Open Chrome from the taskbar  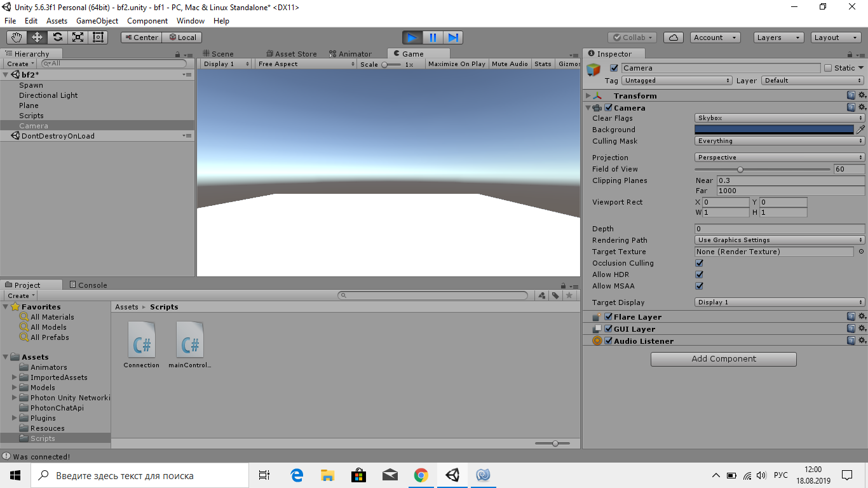click(421, 475)
